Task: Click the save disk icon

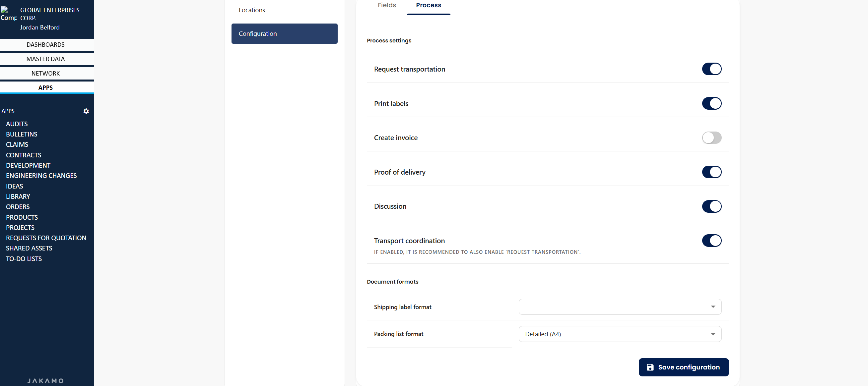Action: coord(650,367)
